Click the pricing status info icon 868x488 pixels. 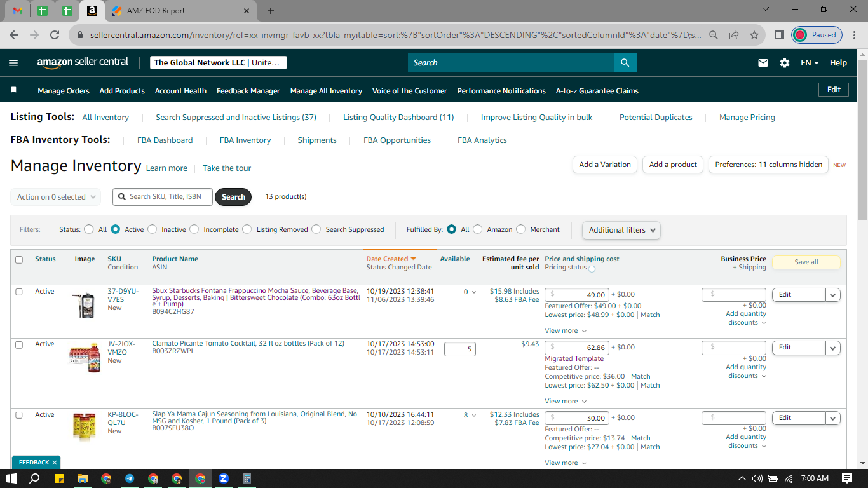(592, 268)
